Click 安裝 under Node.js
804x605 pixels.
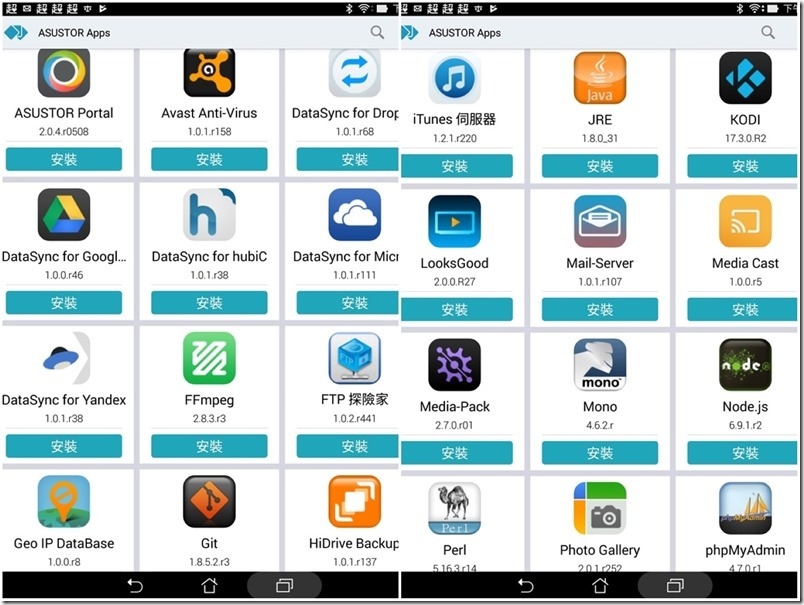[742, 453]
